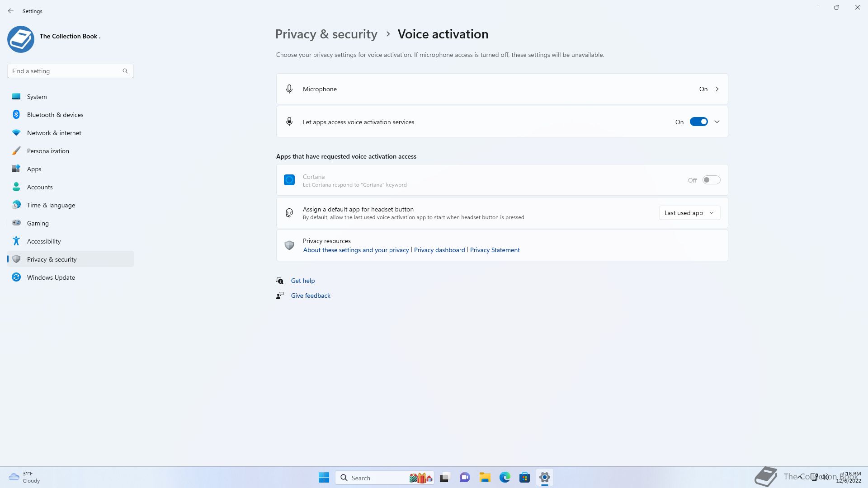Click the Cortana app icon
Image resolution: width=868 pixels, height=488 pixels.
289,180
